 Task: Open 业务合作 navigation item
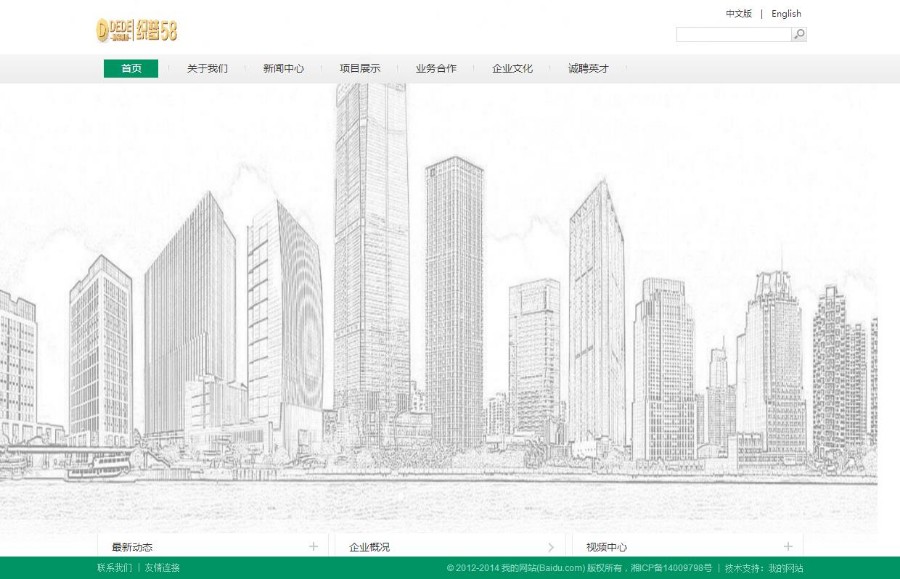point(436,68)
